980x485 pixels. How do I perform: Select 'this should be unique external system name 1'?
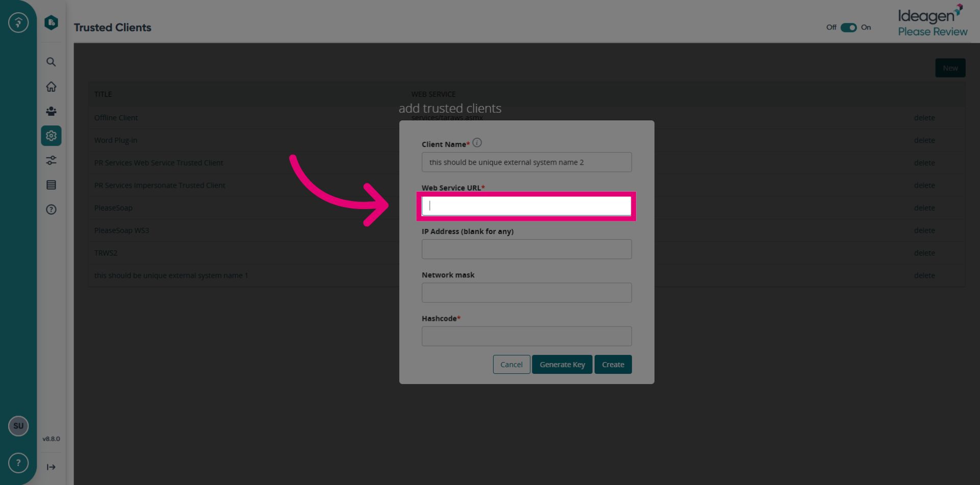[x=171, y=275]
